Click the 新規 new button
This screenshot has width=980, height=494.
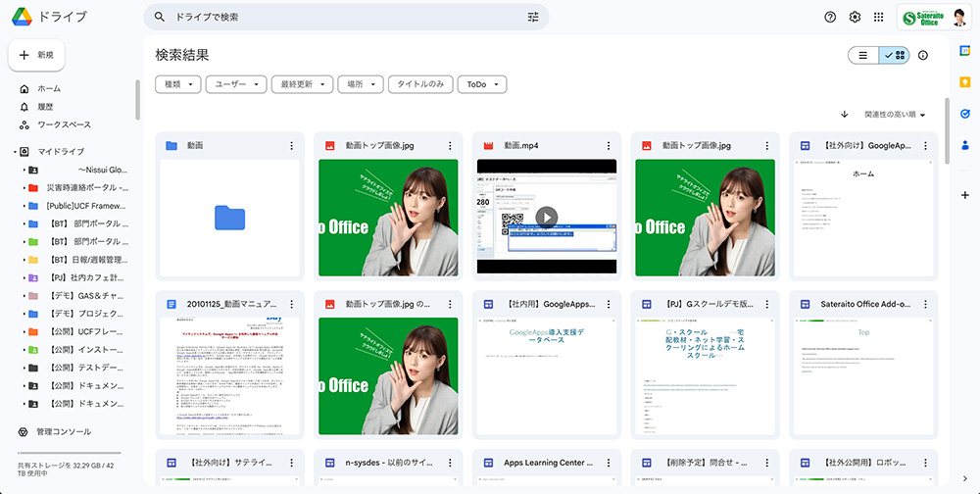[x=36, y=55]
